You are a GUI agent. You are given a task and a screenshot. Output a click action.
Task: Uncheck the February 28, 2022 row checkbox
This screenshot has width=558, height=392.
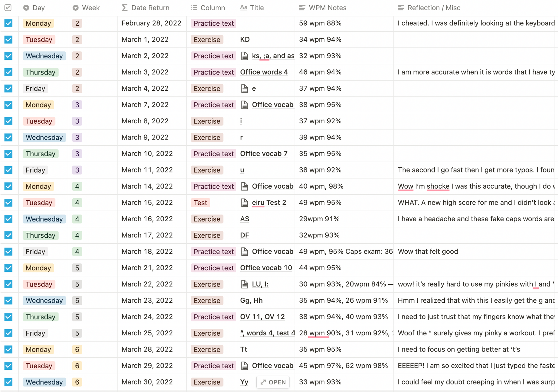tap(9, 23)
